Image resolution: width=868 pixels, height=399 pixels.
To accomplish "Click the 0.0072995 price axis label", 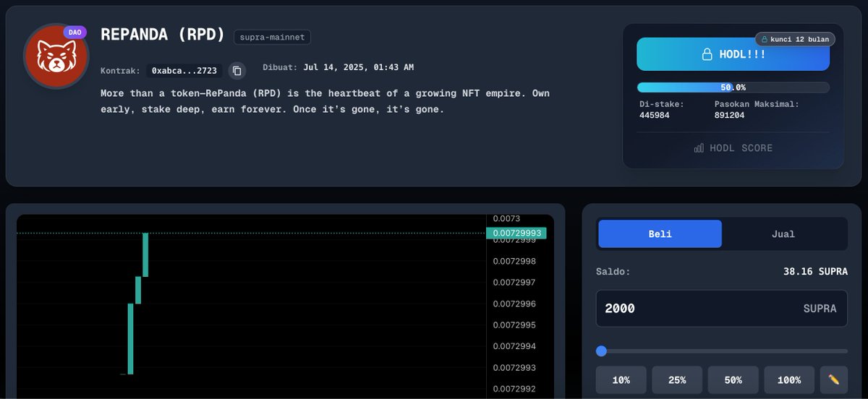I will [514, 325].
